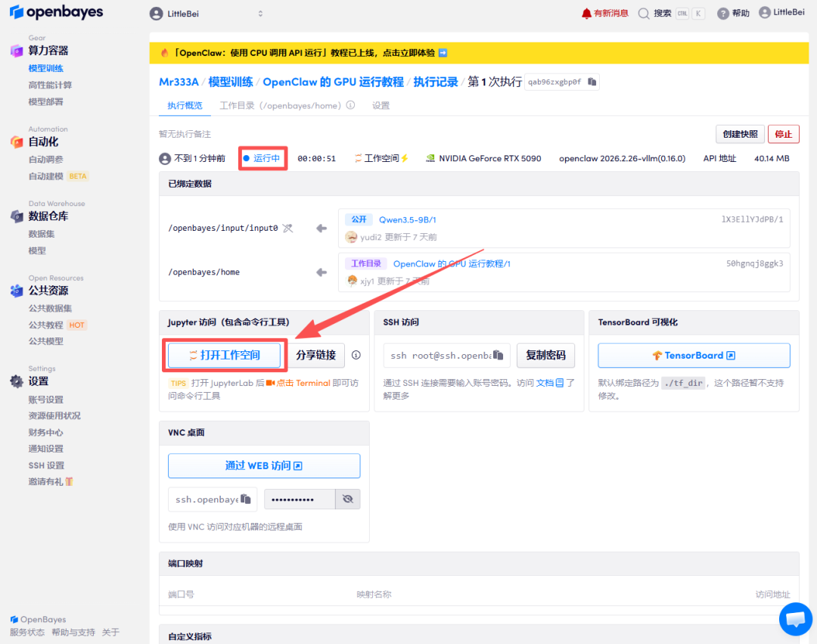Select 公共数据集 in sidebar
Screen dimensions: 817x644
coord(50,309)
